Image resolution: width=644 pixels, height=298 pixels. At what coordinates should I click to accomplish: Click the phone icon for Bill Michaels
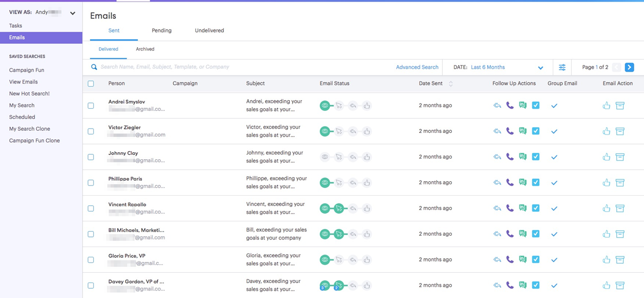click(510, 234)
